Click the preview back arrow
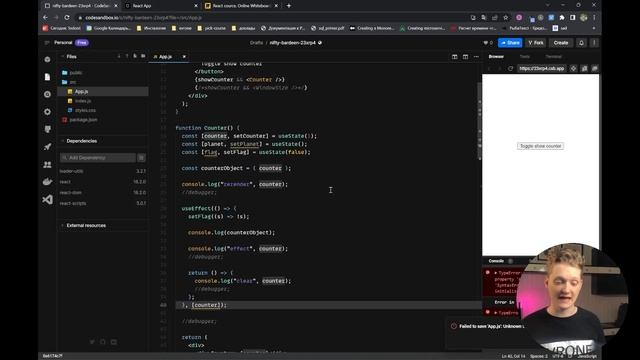 click(489, 69)
